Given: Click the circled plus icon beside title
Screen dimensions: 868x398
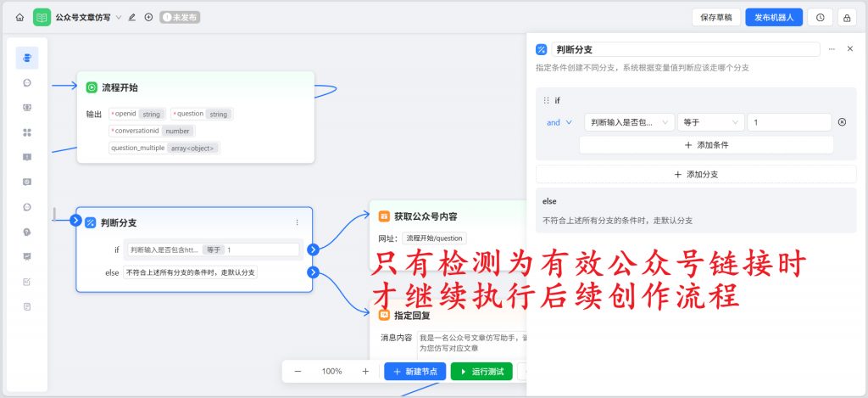Looking at the screenshot, I should point(148,17).
